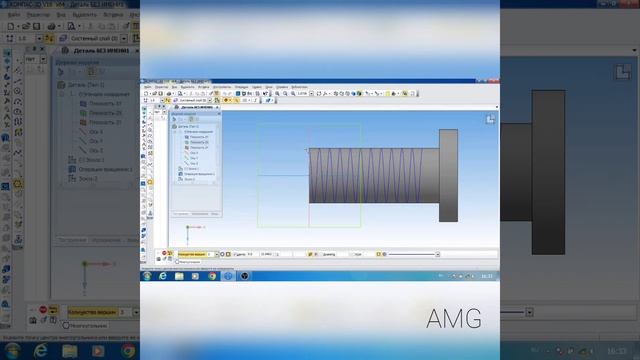Image resolution: width=640 pixels, height=360 pixels.
Task: Select highlighted Polygon tool in central left toolbar
Action: 150,182
